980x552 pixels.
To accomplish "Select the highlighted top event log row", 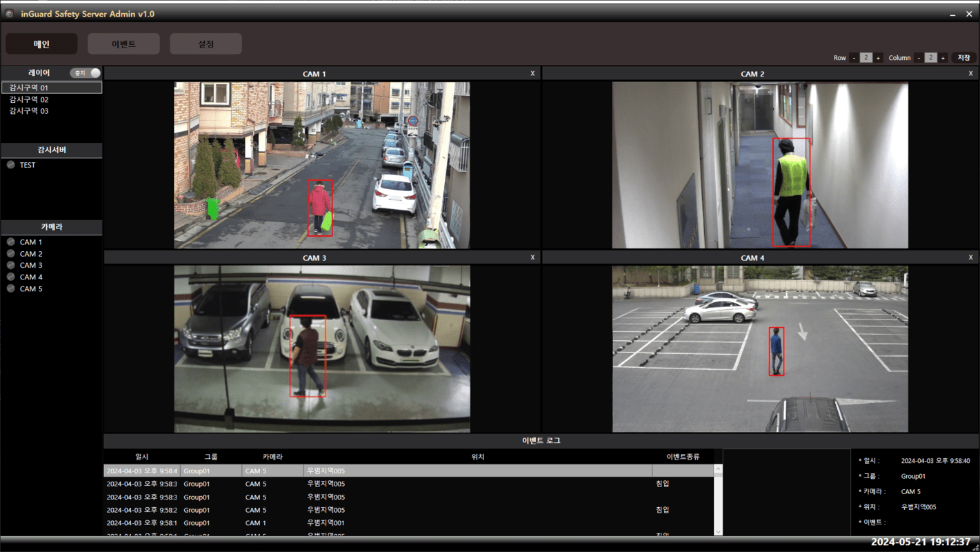I will (409, 471).
